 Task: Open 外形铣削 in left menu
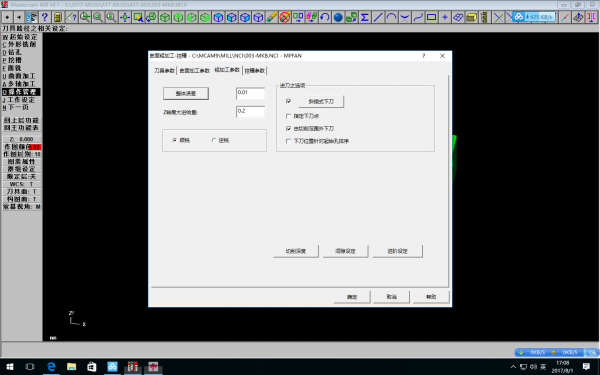21,44
